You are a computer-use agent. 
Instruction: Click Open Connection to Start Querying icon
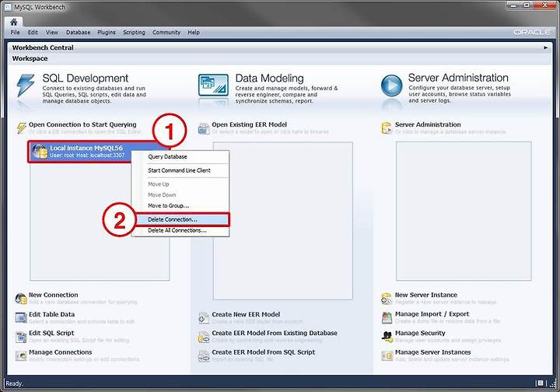(x=22, y=128)
